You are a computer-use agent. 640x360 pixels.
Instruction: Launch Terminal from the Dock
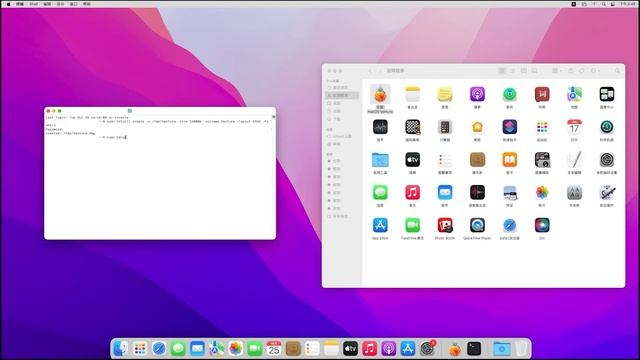click(474, 349)
